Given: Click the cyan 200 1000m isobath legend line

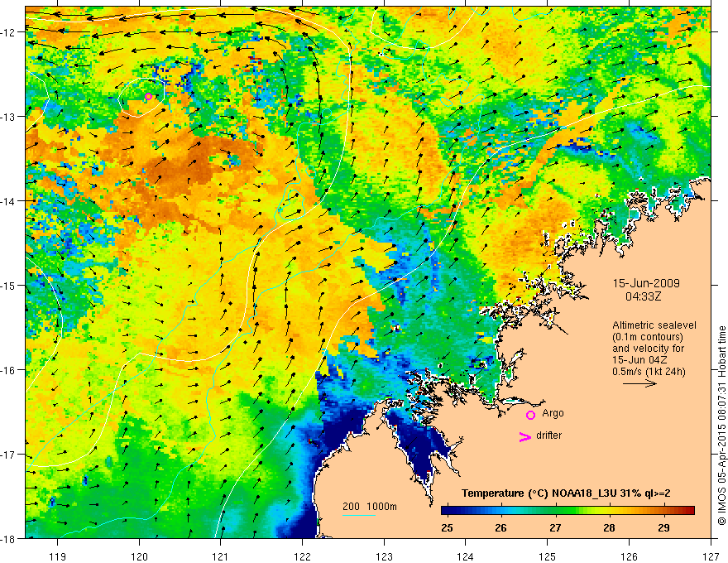Looking at the screenshot, I should point(358,515).
